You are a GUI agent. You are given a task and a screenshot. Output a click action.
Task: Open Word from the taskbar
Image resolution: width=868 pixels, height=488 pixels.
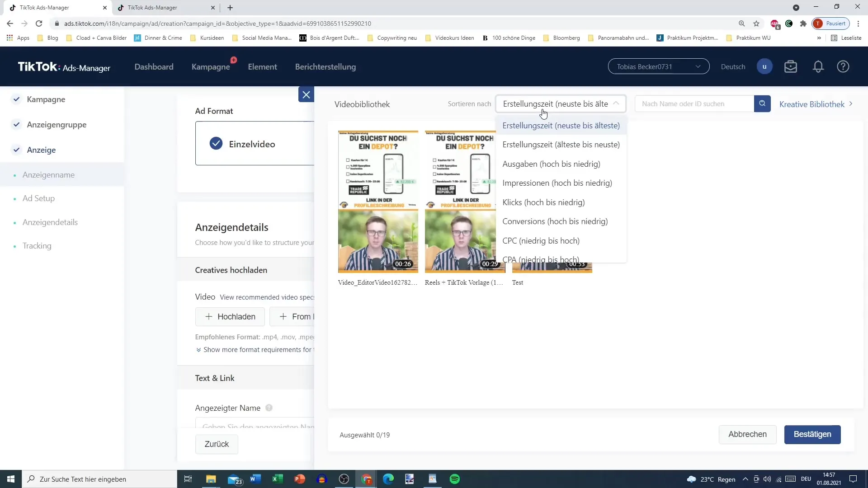(255, 479)
